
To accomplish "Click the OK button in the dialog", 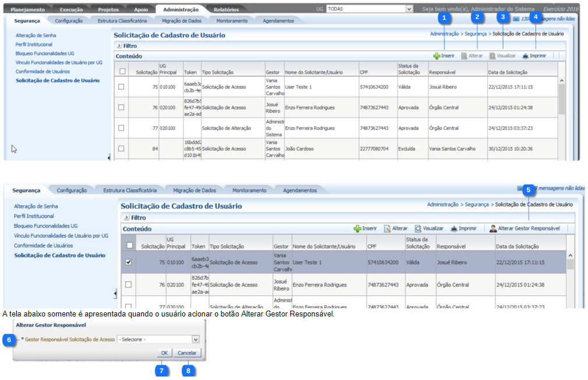I will (164, 353).
